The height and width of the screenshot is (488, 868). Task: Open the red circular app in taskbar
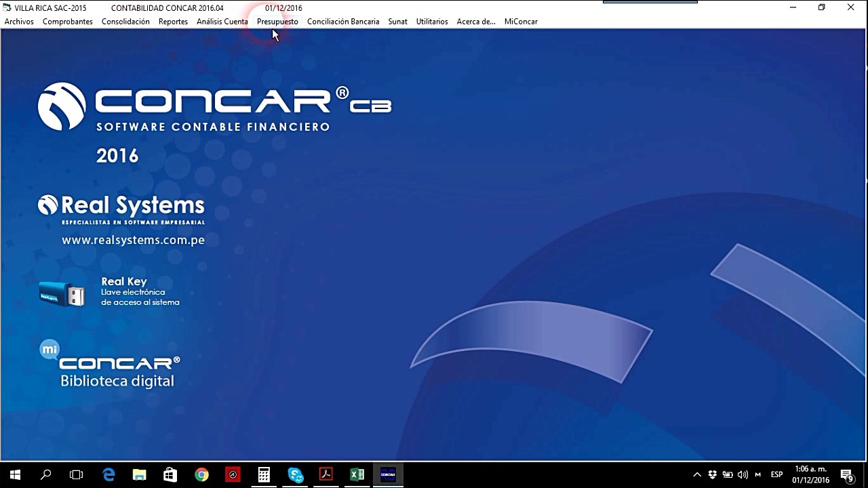click(x=233, y=474)
